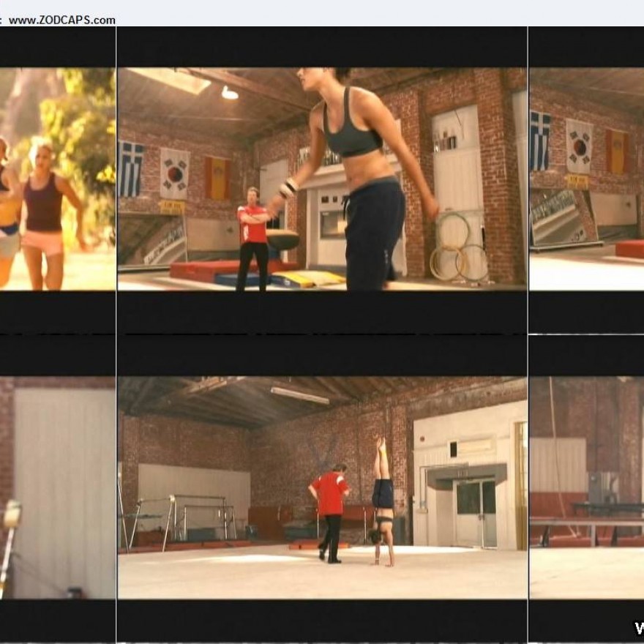This screenshot has width=644, height=644.
Task: Click the uneven bars in bottom-center frame
Action: (x=190, y=516)
